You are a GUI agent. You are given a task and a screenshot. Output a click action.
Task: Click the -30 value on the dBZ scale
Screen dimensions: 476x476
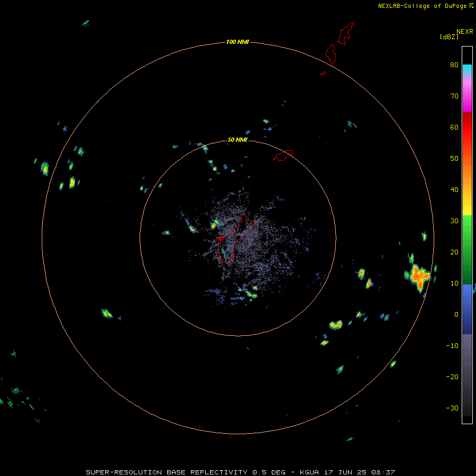point(452,408)
